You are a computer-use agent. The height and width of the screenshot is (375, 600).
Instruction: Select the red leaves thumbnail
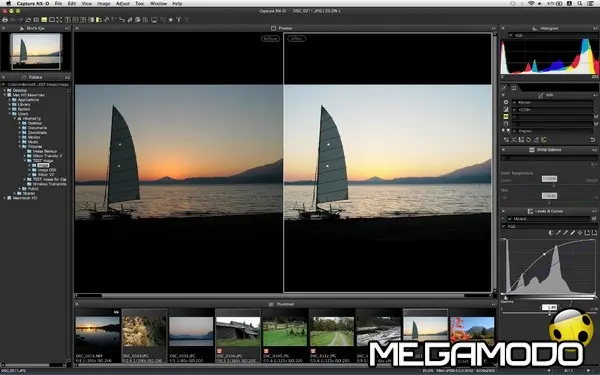[472, 331]
